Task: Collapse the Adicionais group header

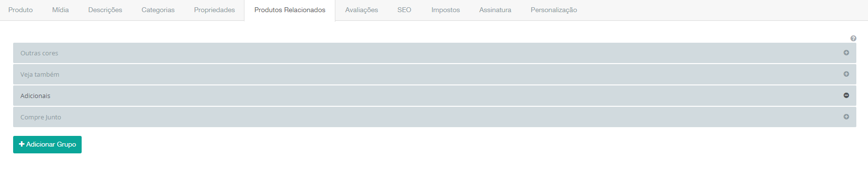Action: [434, 96]
